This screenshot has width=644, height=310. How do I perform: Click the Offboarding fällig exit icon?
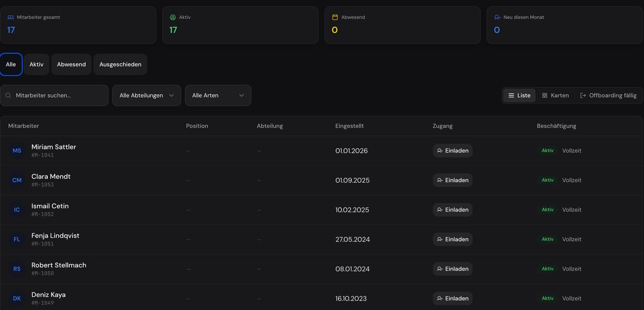583,95
